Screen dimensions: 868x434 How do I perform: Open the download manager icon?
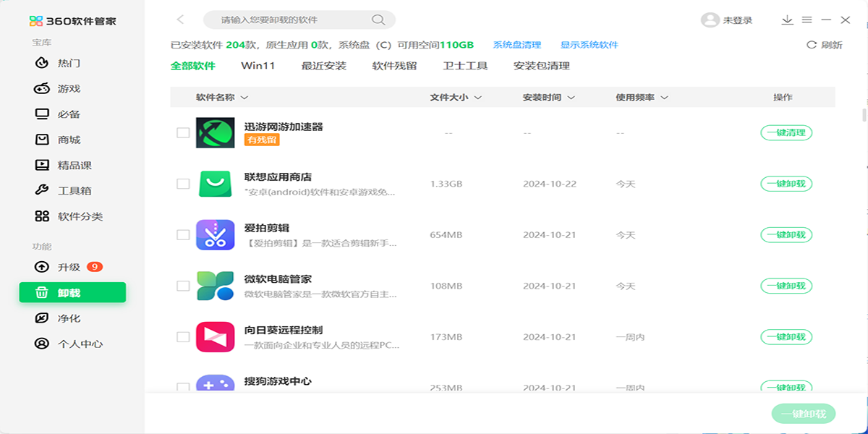click(x=787, y=20)
